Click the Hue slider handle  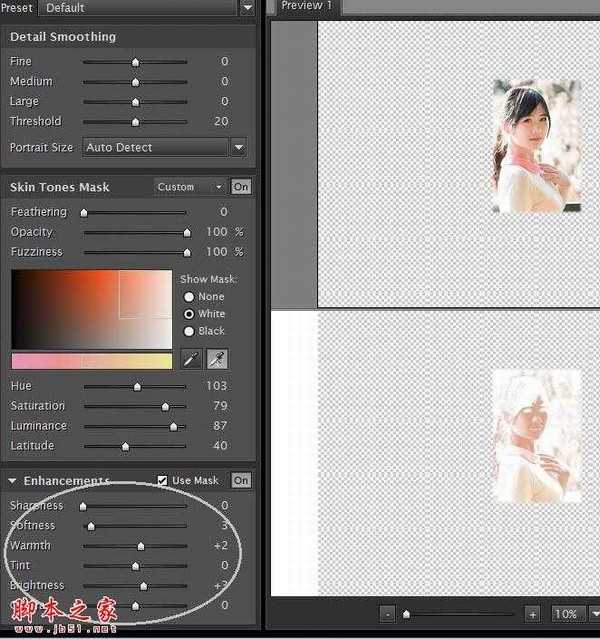137,386
